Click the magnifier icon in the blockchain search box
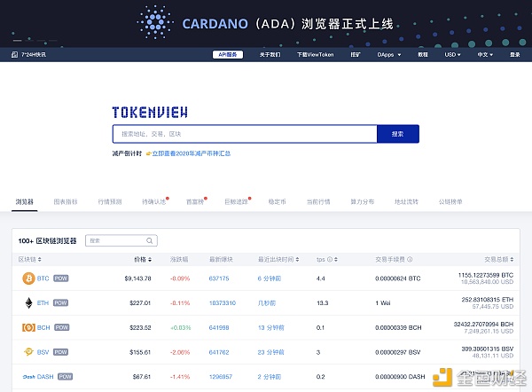The height and width of the screenshot is (392, 532). pos(149,240)
